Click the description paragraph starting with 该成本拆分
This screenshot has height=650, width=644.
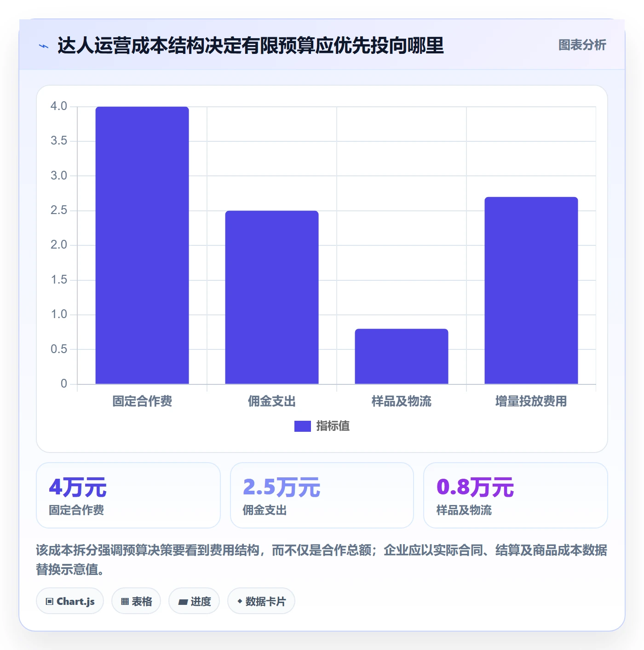point(322,560)
